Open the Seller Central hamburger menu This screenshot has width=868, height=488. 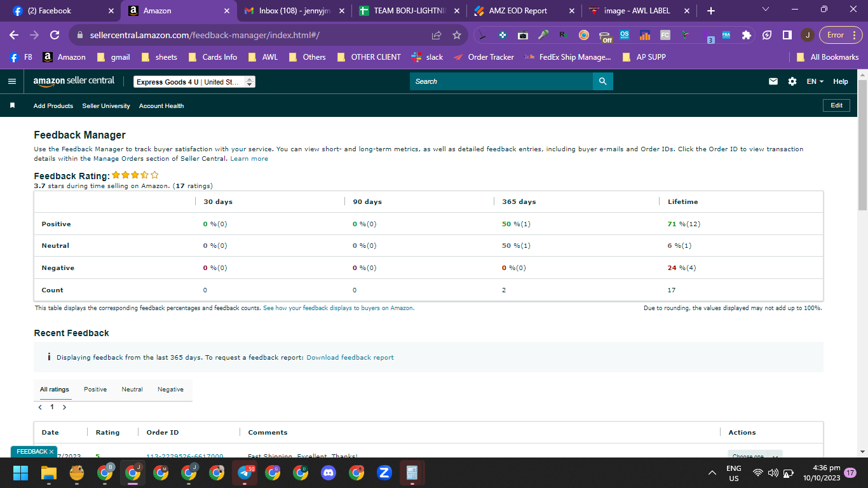pos(11,81)
